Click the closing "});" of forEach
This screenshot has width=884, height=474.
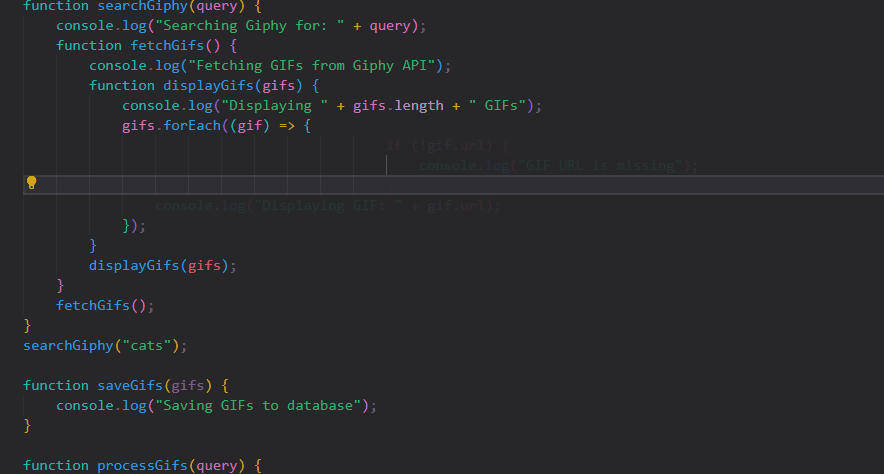(x=134, y=226)
